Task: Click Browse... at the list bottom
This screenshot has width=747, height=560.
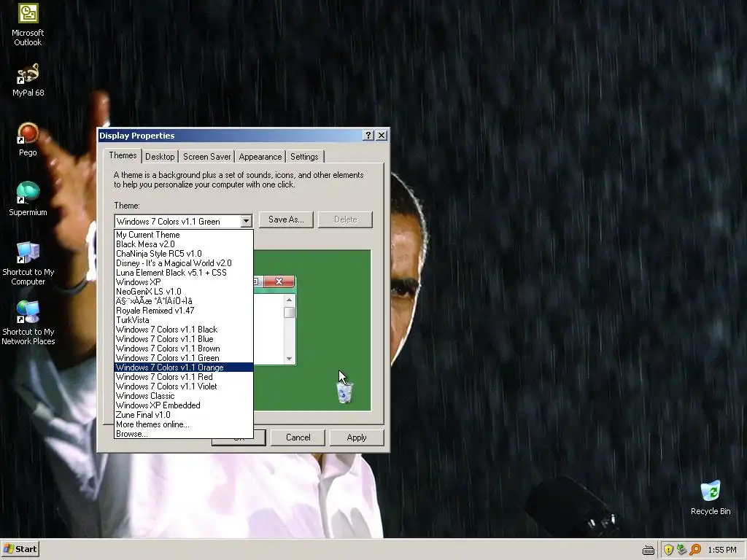Action: point(183,434)
